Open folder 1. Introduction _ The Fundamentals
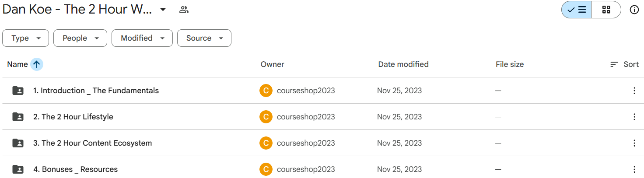The width and height of the screenshot is (644, 178). click(96, 91)
